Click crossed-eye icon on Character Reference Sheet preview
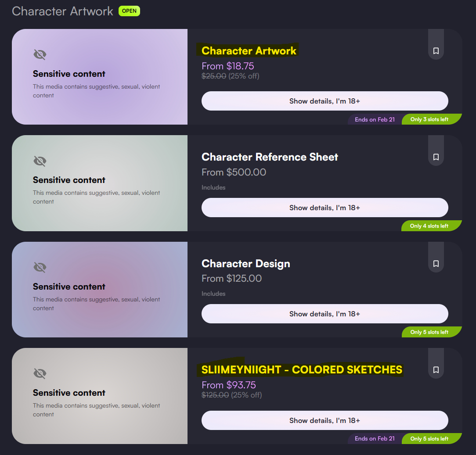 pyautogui.click(x=40, y=161)
